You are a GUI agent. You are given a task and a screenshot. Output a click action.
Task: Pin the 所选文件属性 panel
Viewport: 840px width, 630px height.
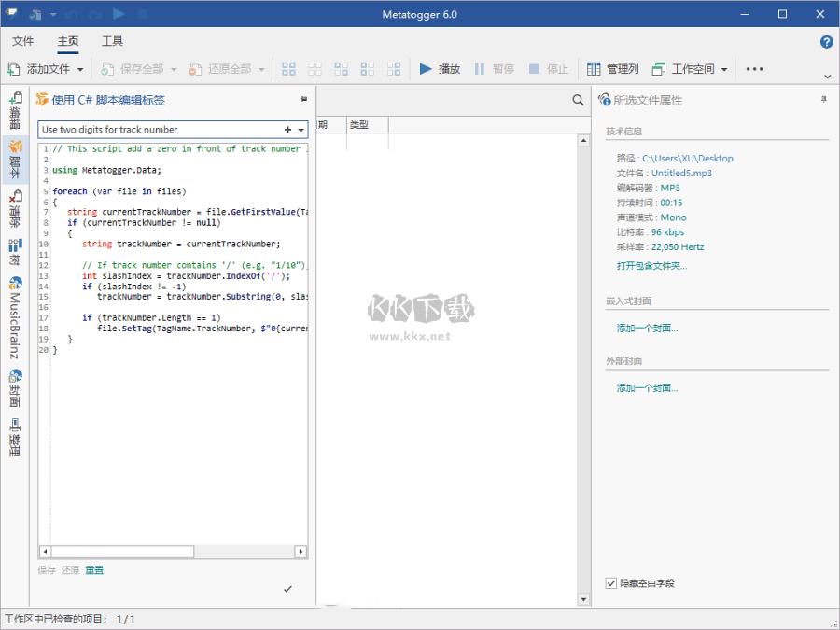[x=823, y=100]
